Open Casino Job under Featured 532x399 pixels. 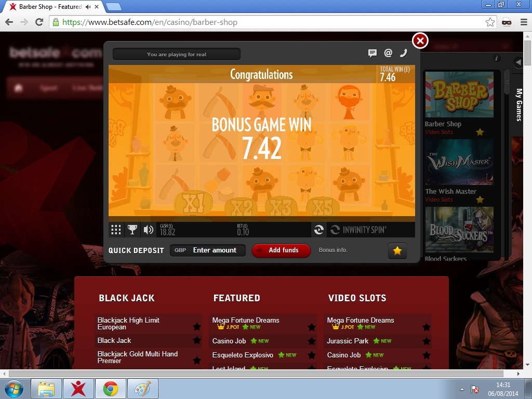[x=229, y=341]
